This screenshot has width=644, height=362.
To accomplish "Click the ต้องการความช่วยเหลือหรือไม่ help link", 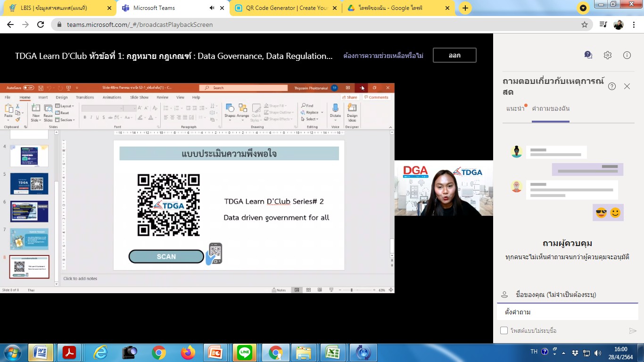I will 383,56.
